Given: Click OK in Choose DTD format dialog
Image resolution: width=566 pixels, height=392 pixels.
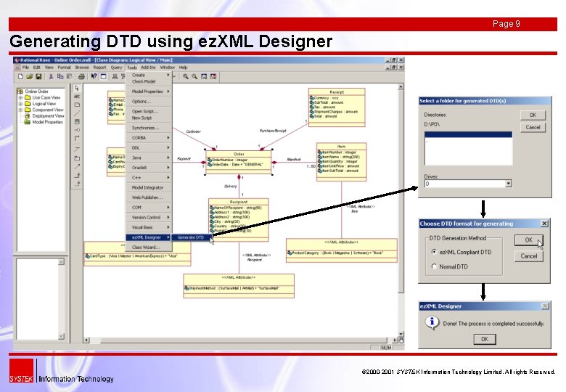Looking at the screenshot, I should point(529,240).
